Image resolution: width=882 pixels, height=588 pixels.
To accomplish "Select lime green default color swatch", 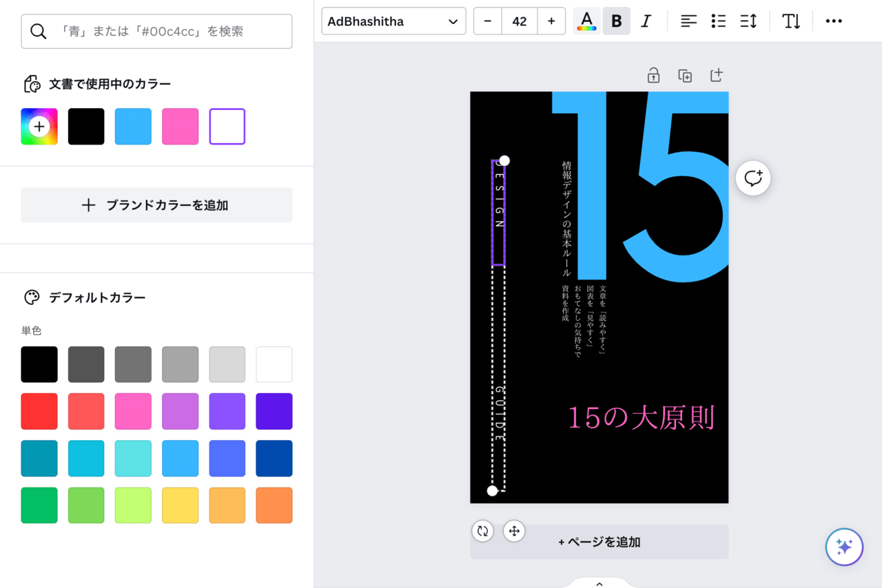I will tap(86, 505).
